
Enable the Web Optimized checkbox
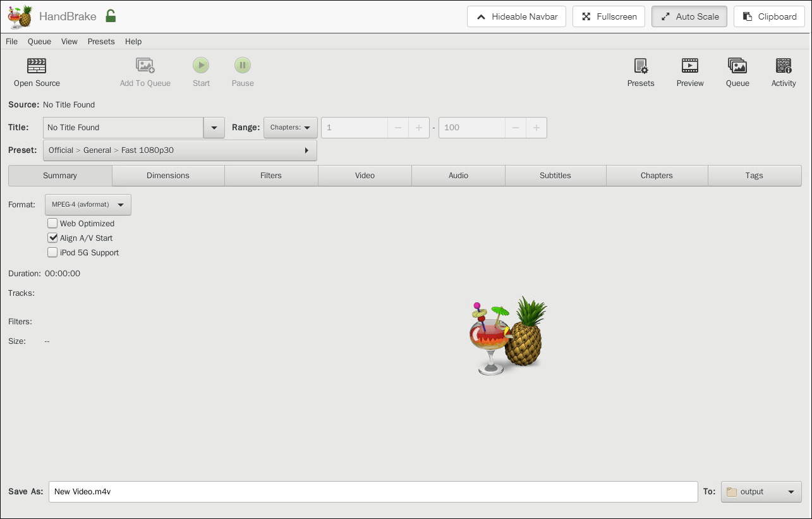click(x=52, y=223)
